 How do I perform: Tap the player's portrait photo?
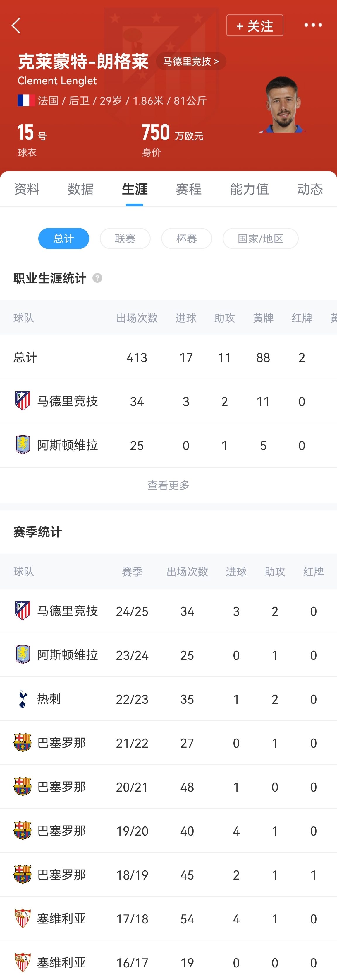[283, 105]
